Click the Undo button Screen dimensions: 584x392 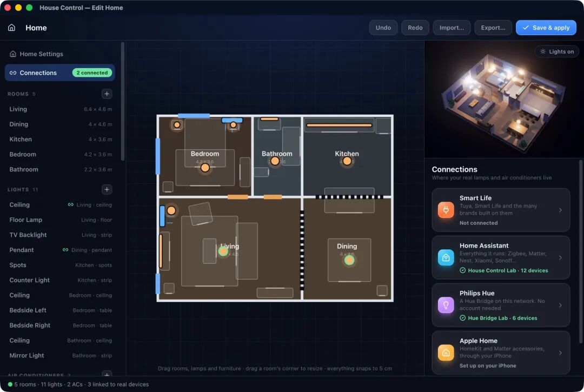[383, 28]
